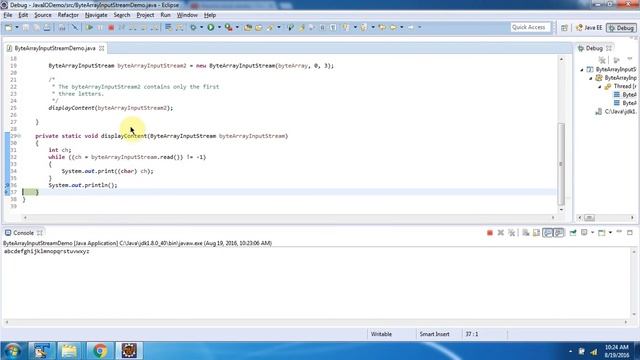Maximize the Console panel
Viewport: 640px width, 360px height.
coord(630,232)
